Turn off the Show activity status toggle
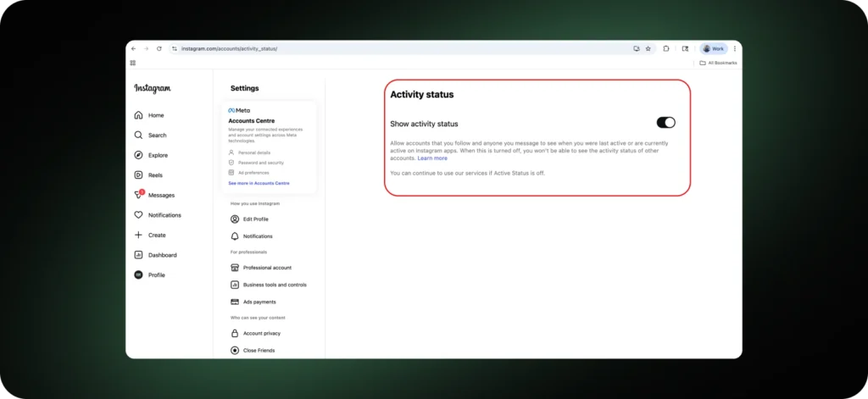 click(665, 123)
